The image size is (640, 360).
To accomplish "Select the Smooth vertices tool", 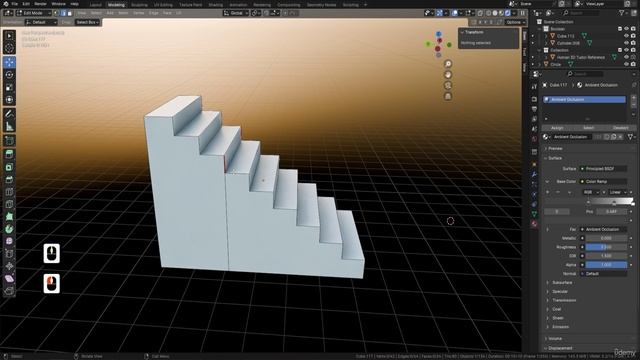I will (x=9, y=241).
